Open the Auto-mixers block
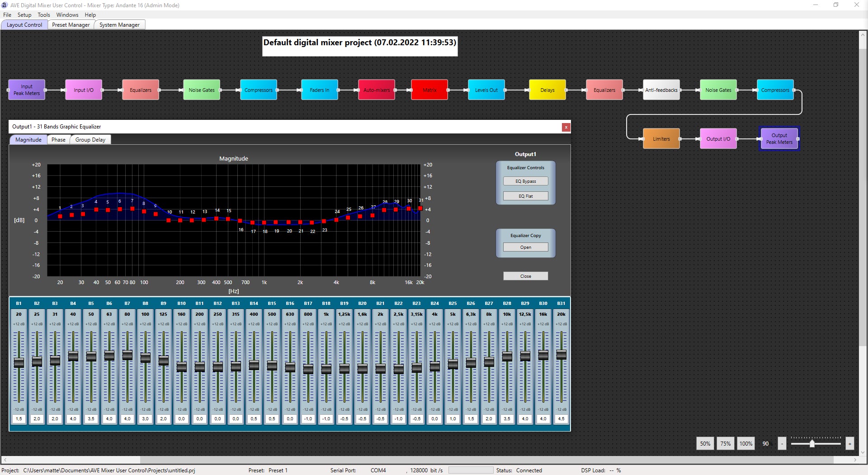868x475 pixels. click(377, 90)
